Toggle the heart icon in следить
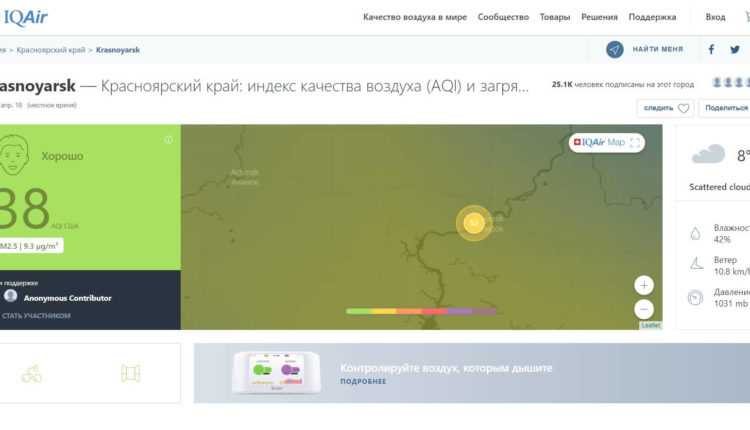 (x=684, y=108)
